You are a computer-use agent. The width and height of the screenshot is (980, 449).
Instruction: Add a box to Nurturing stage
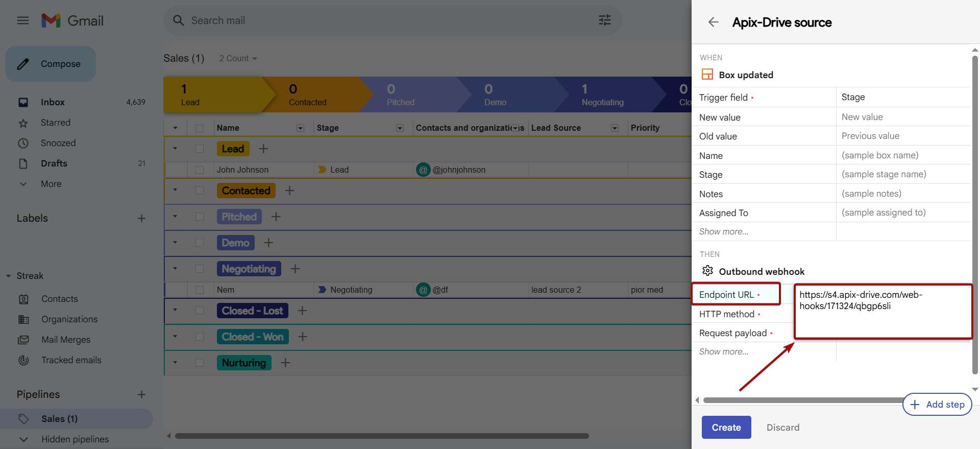(285, 363)
